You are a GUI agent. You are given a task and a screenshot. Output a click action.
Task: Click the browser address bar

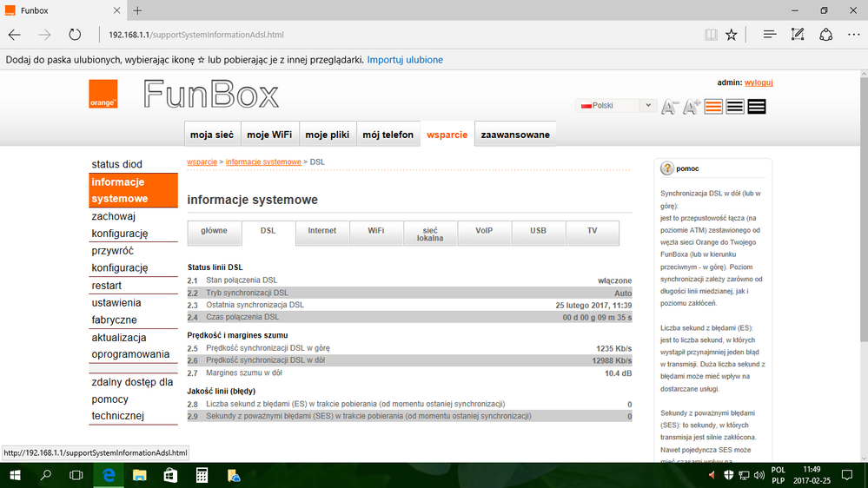click(399, 35)
